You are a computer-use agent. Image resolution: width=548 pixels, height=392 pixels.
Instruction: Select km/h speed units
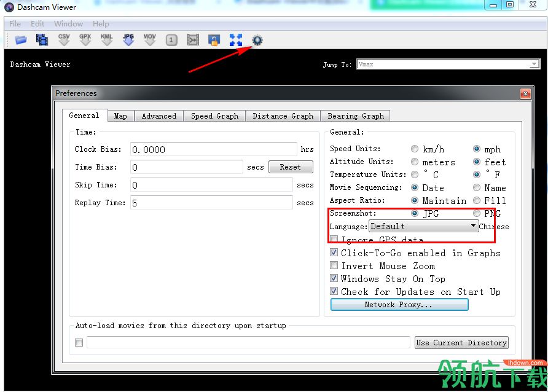[415, 149]
